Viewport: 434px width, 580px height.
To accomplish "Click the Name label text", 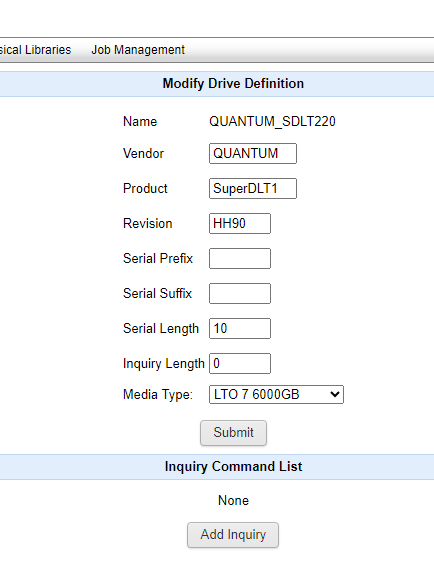I will click(140, 121).
